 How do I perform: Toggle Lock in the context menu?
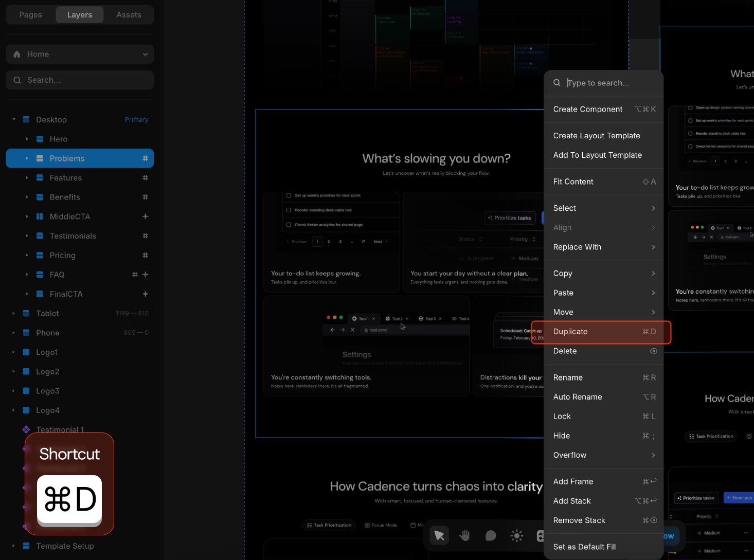coord(604,417)
